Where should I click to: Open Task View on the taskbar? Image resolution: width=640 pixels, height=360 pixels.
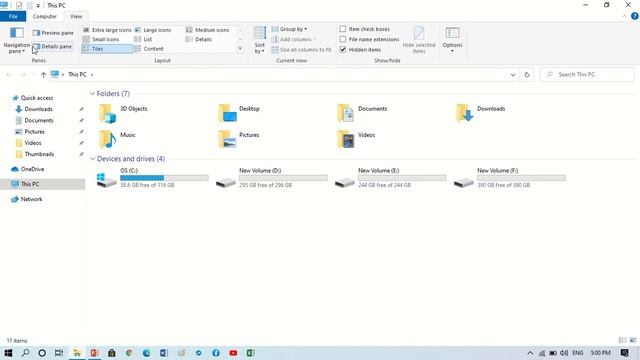[x=59, y=353]
